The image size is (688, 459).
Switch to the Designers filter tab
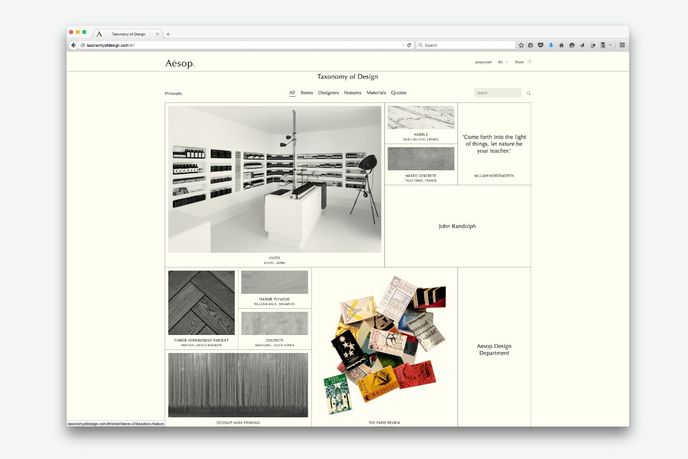click(x=328, y=92)
